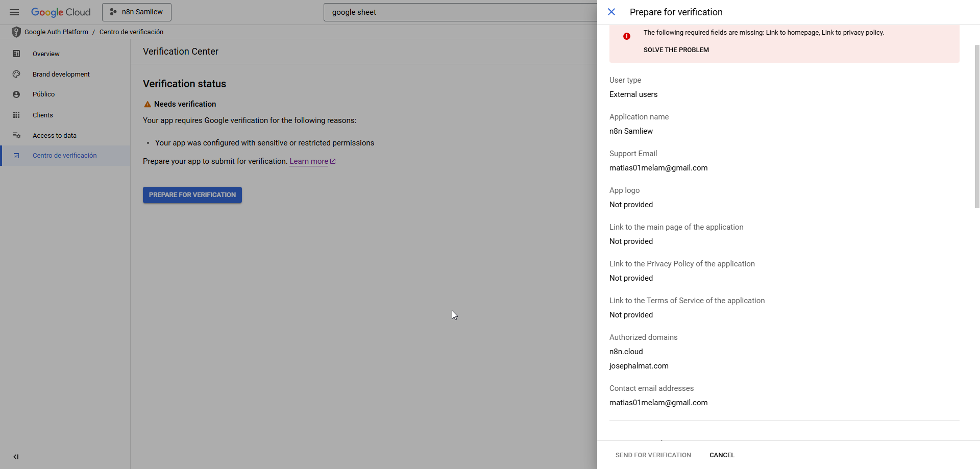Click the Cancel button
The height and width of the screenshot is (469, 980).
[x=722, y=455]
